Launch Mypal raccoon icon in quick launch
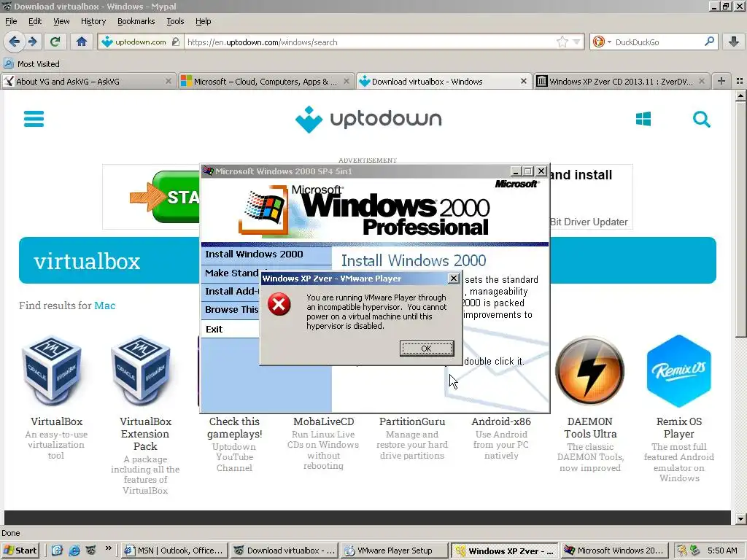Viewport: 747px width, 560px height. tap(90, 551)
